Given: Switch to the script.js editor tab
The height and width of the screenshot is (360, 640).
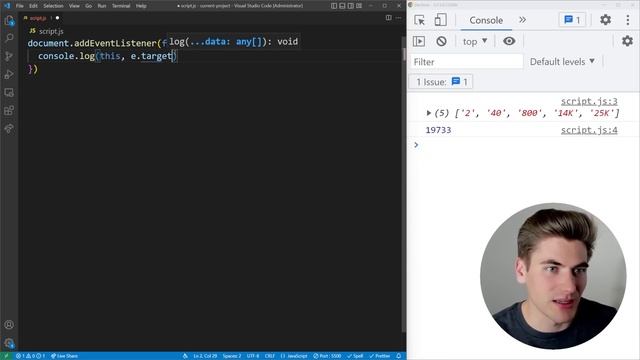Looking at the screenshot, I should pos(42,18).
